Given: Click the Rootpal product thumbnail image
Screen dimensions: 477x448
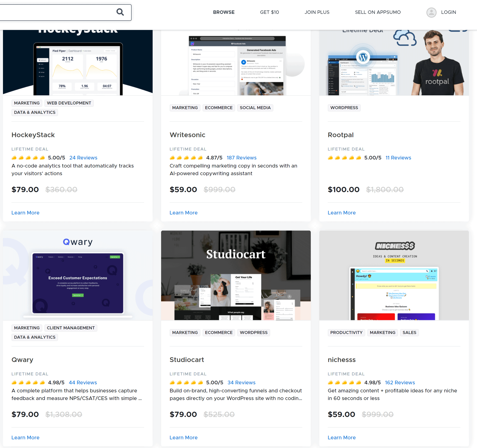Looking at the screenshot, I should point(394,63).
